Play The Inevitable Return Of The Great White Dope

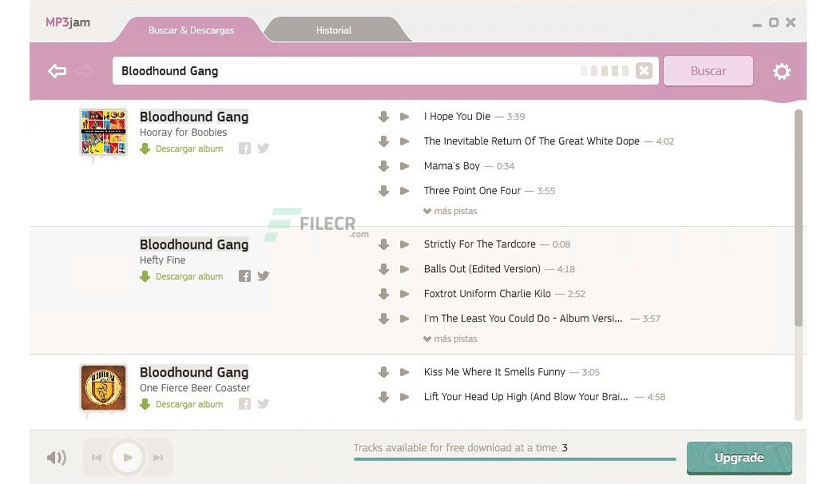[405, 141]
